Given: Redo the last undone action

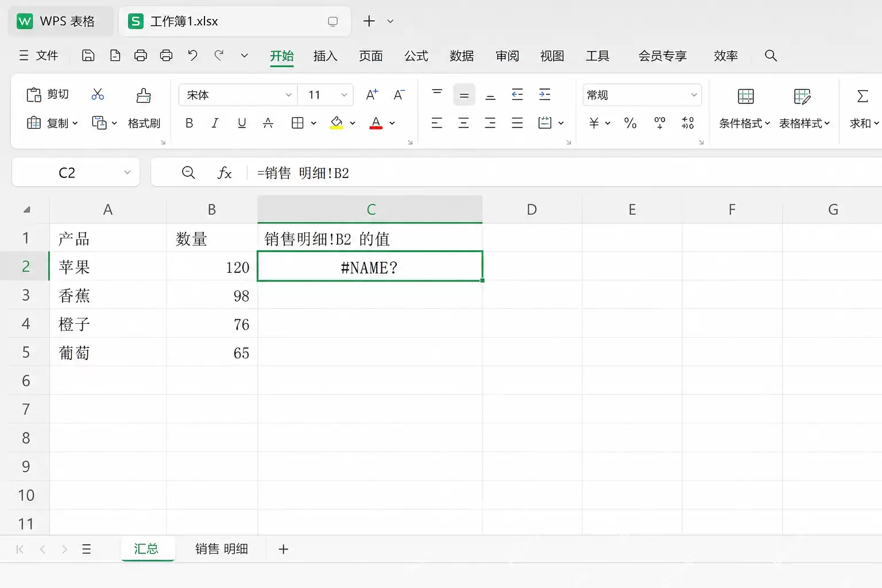Looking at the screenshot, I should coord(219,56).
